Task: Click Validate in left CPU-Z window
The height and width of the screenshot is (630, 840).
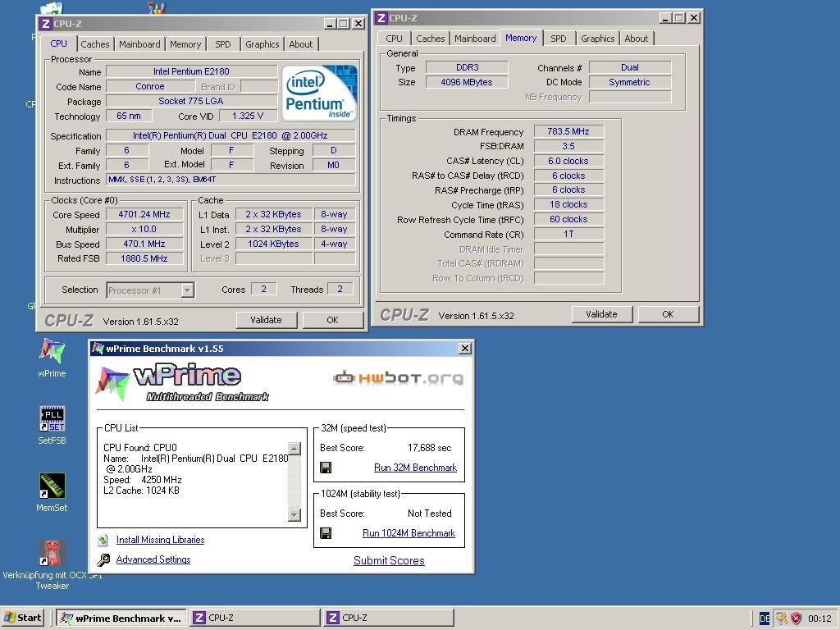Action: point(267,320)
